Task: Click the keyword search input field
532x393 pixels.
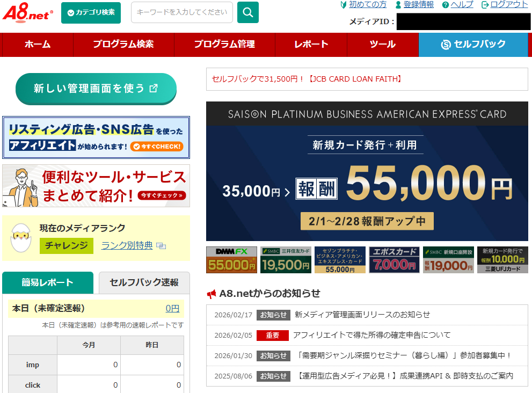Action: click(x=181, y=12)
